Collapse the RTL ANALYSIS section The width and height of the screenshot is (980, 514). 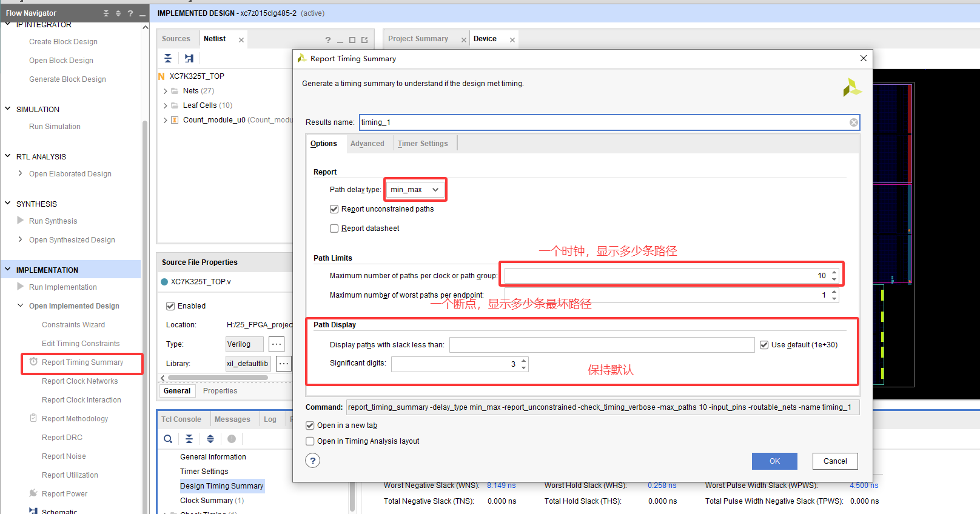click(x=8, y=156)
